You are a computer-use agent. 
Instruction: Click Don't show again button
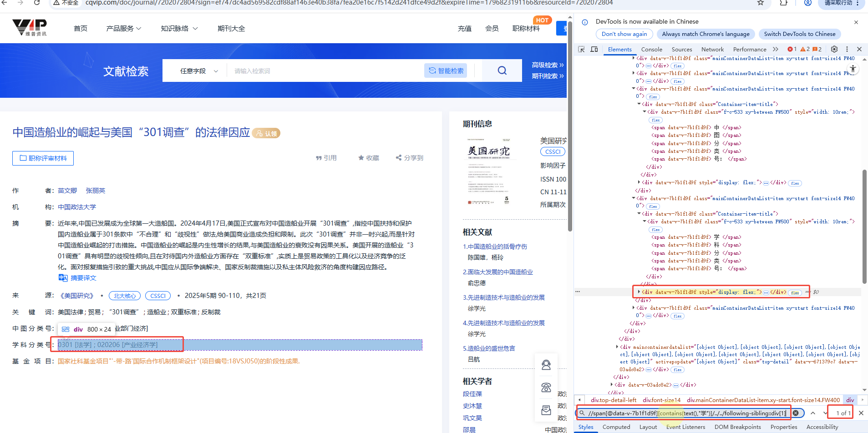click(x=624, y=34)
